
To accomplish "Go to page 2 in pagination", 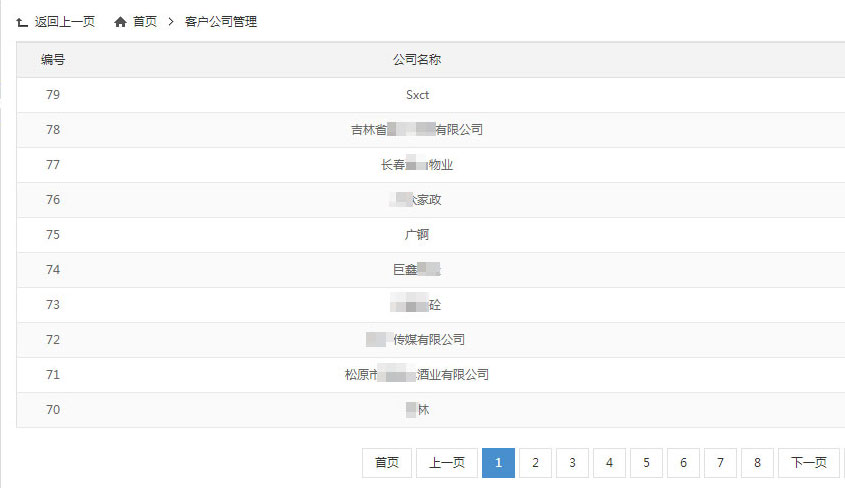I will tap(535, 462).
